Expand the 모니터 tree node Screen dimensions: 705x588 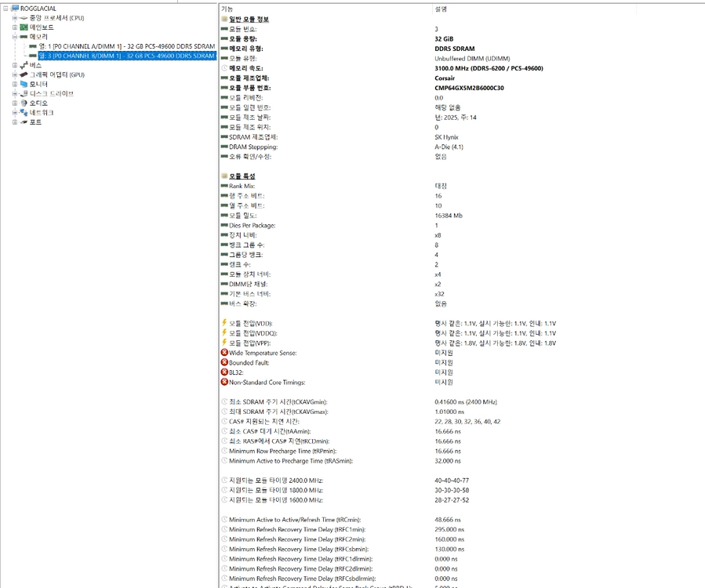tap(15, 84)
